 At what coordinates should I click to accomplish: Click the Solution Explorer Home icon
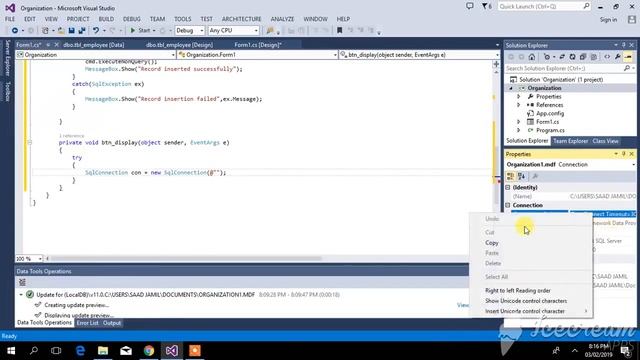[531, 57]
